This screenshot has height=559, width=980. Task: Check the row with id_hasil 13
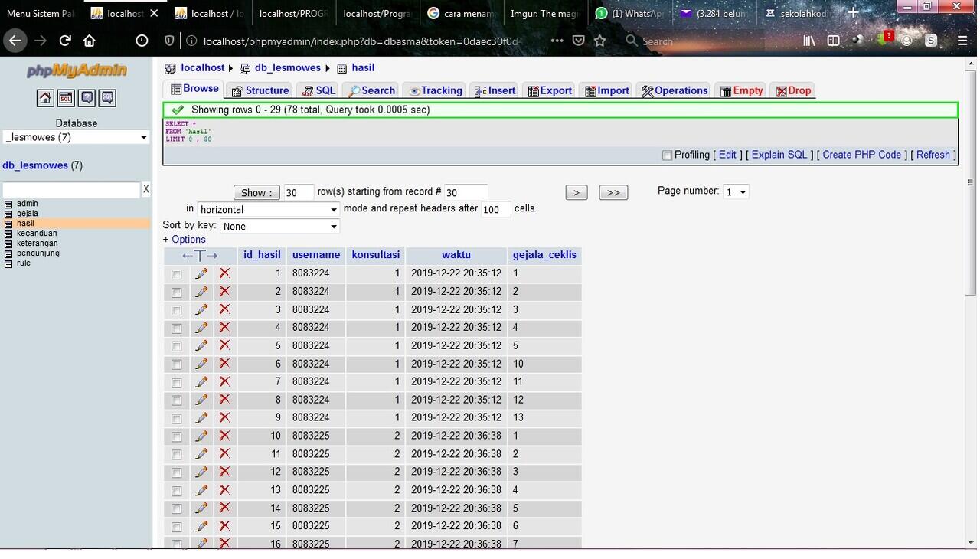tap(177, 491)
